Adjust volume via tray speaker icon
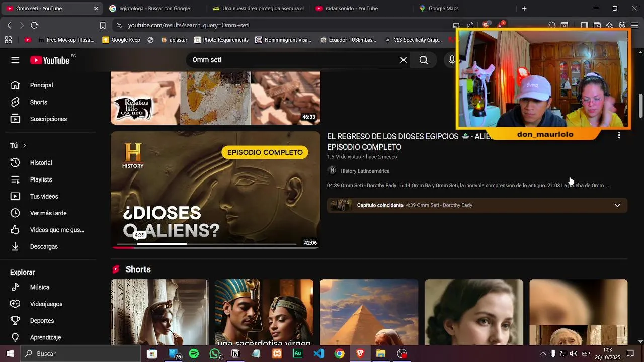644x362 pixels. (x=574, y=354)
